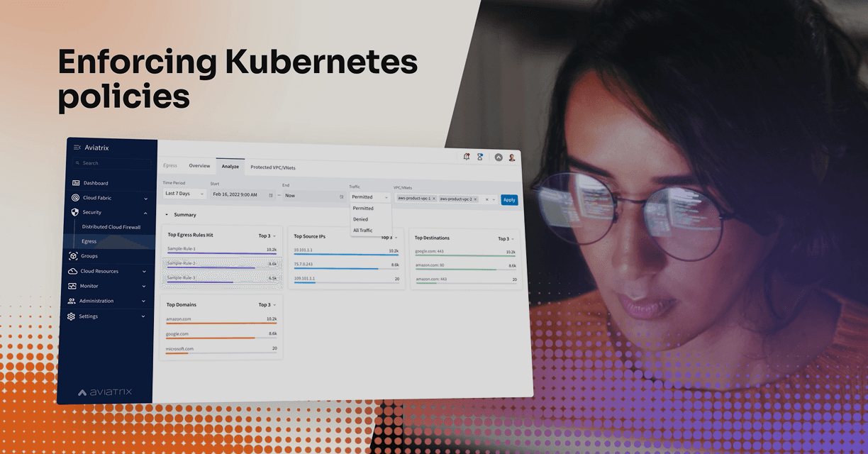Open the Dashboard icon in the sidebar

[x=75, y=183]
